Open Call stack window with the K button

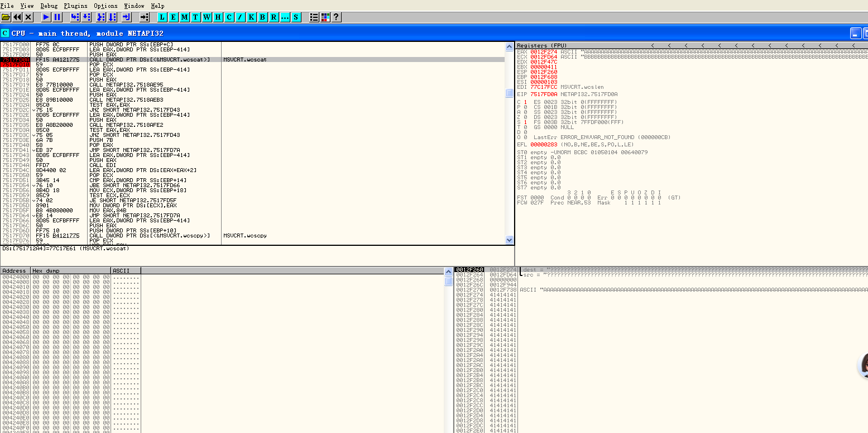(252, 17)
